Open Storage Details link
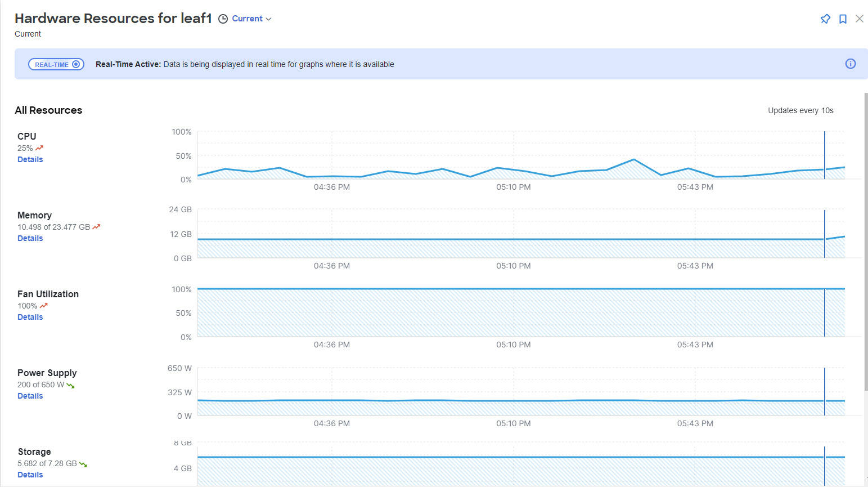 30,475
